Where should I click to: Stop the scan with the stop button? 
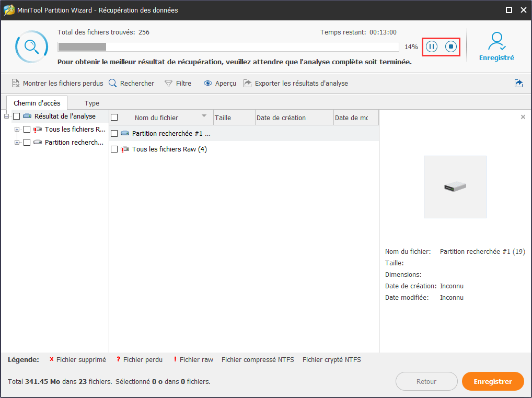(x=451, y=46)
